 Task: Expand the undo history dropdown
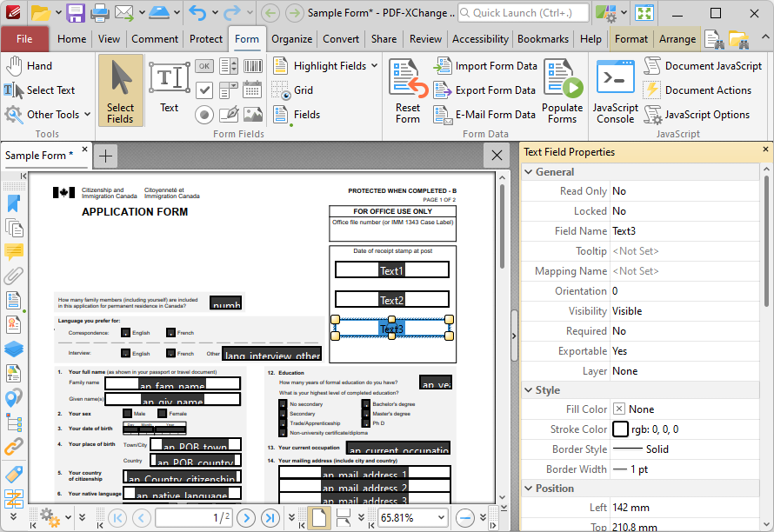click(215, 13)
